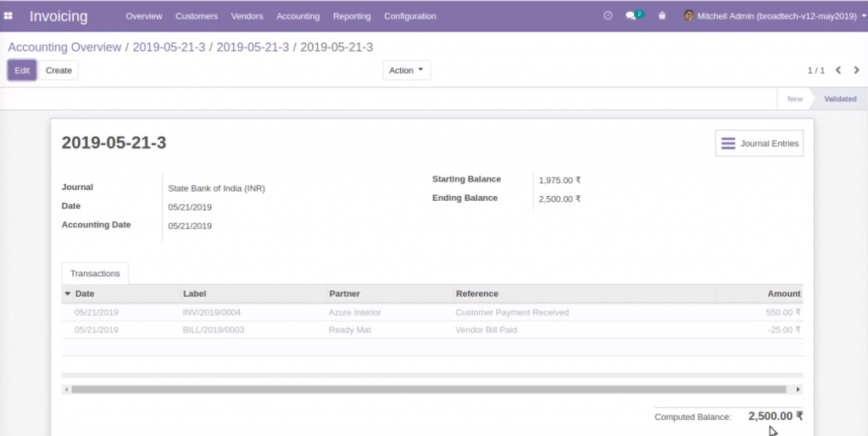Image resolution: width=868 pixels, height=436 pixels.
Task: Open the Customers menu
Action: click(197, 16)
